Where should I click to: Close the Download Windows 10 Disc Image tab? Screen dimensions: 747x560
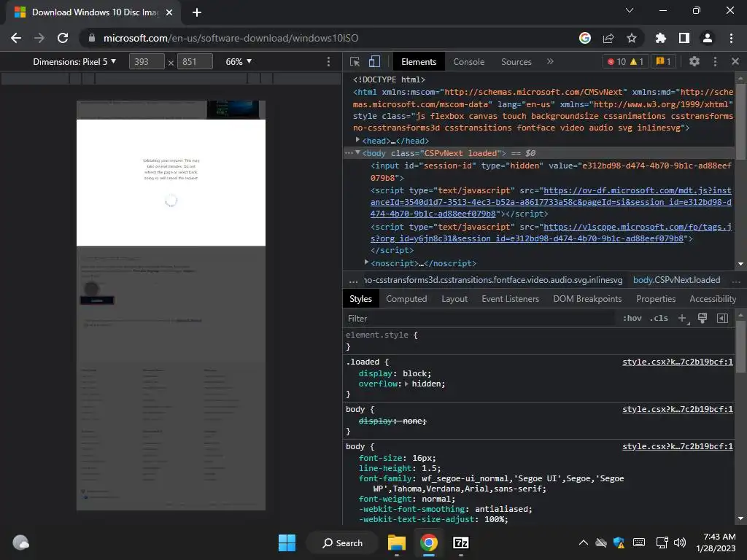(x=169, y=12)
